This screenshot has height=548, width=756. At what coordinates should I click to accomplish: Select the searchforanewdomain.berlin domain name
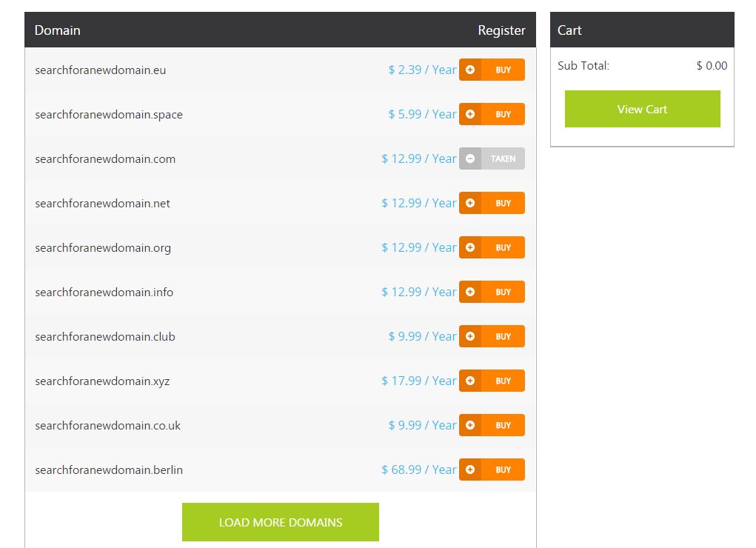tap(109, 470)
